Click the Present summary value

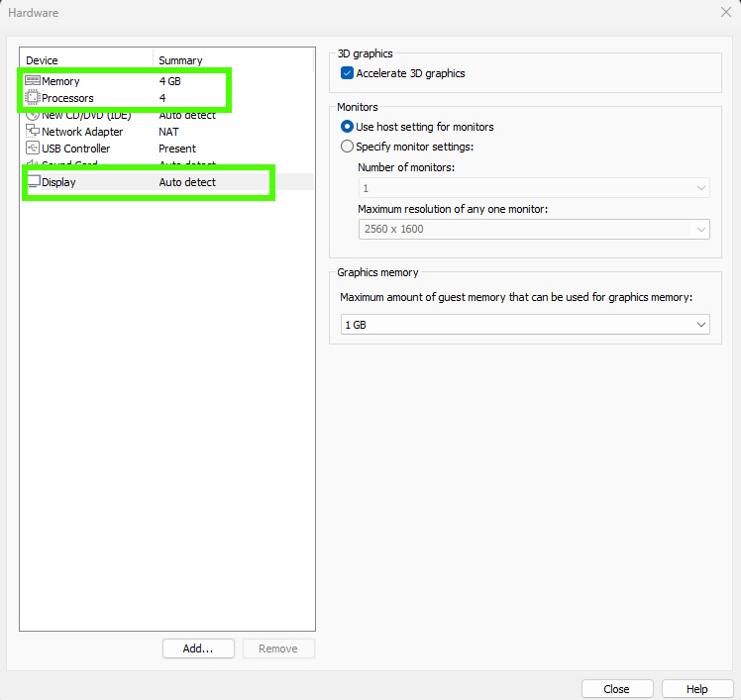coord(177,149)
